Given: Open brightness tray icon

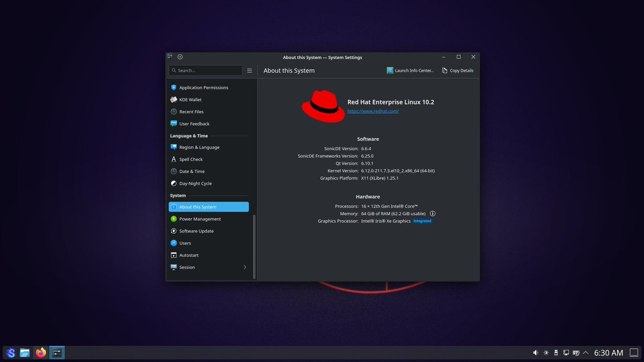Looking at the screenshot, I should coord(546,353).
